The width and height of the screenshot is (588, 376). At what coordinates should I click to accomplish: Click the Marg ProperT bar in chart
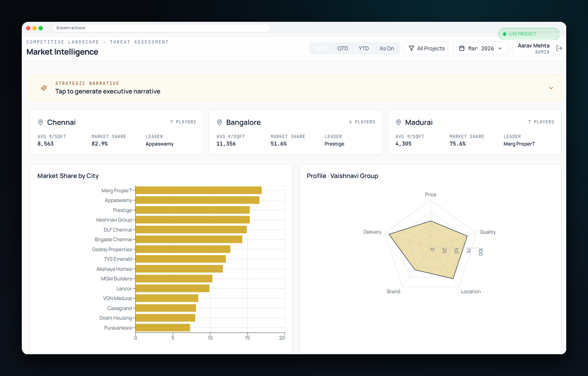coord(199,190)
